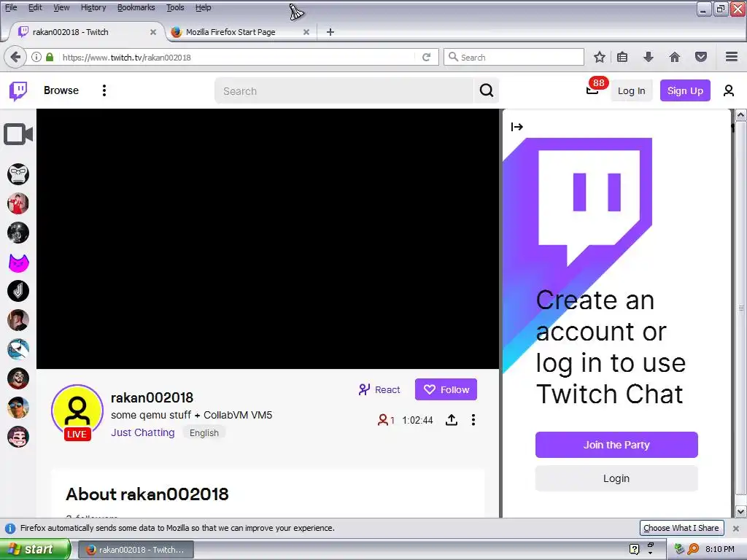
Task: Click the Firefox Home icon
Action: tap(675, 57)
